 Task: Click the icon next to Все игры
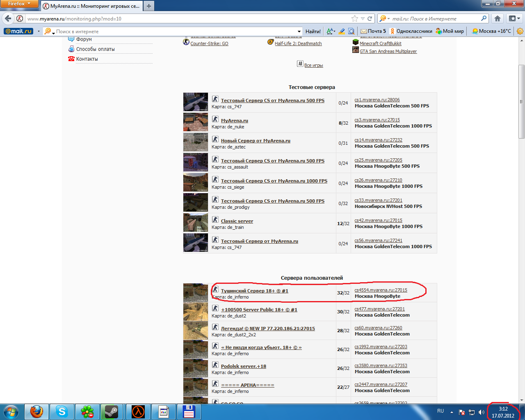click(x=300, y=64)
